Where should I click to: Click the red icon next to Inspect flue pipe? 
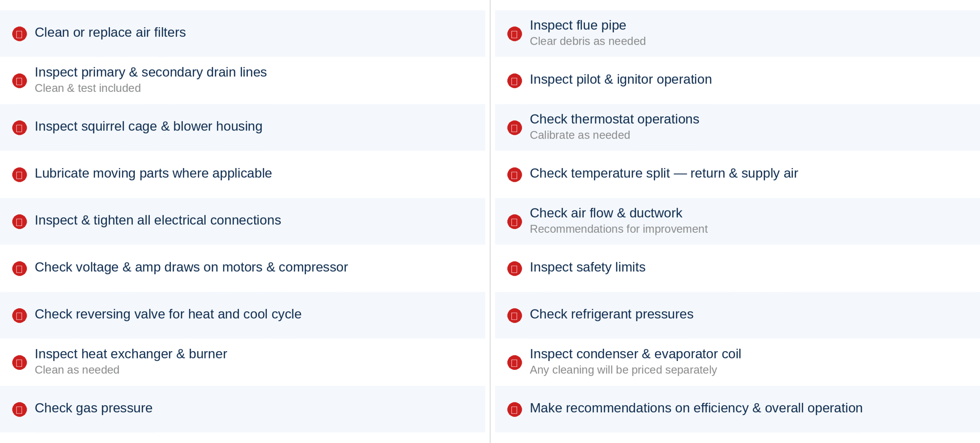[x=514, y=34]
